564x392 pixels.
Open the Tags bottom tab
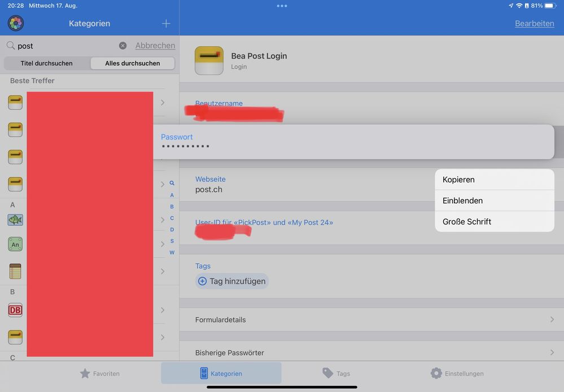(336, 373)
